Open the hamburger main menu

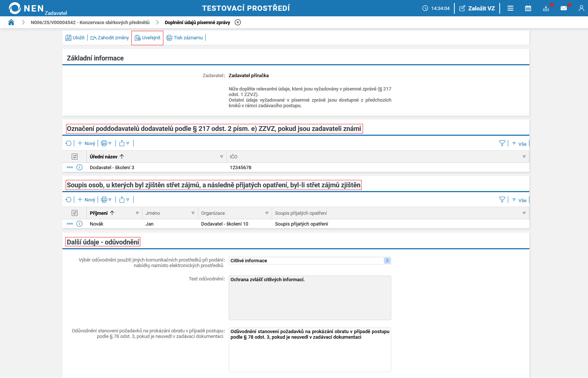coord(510,8)
